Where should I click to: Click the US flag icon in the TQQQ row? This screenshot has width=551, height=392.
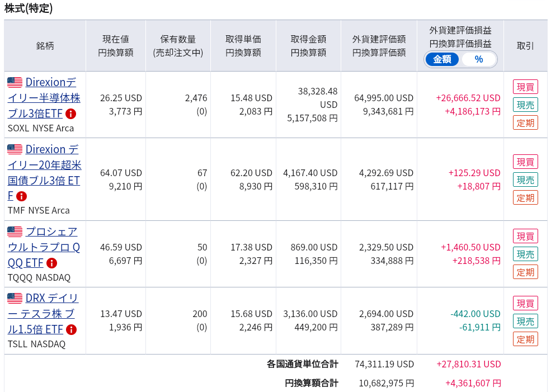pyautogui.click(x=15, y=232)
